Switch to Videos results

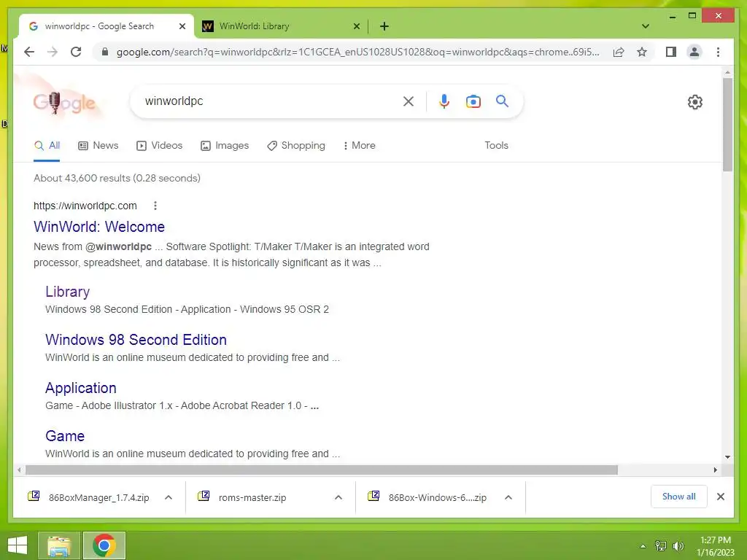coord(159,146)
